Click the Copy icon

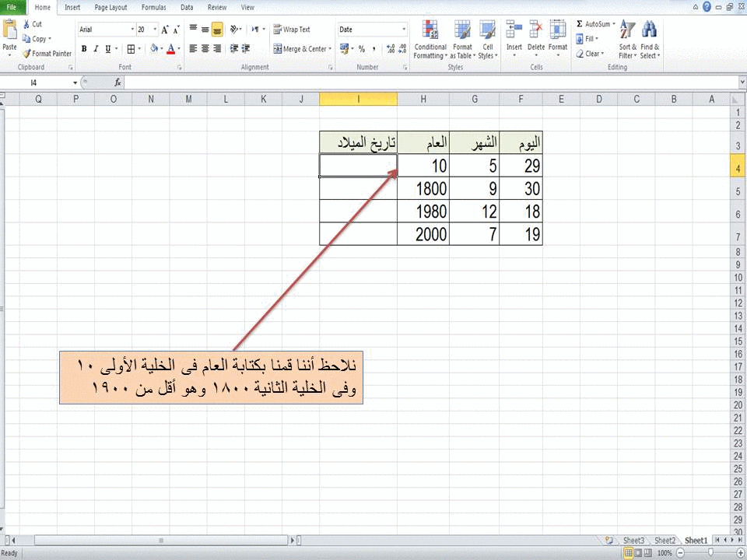[26, 39]
